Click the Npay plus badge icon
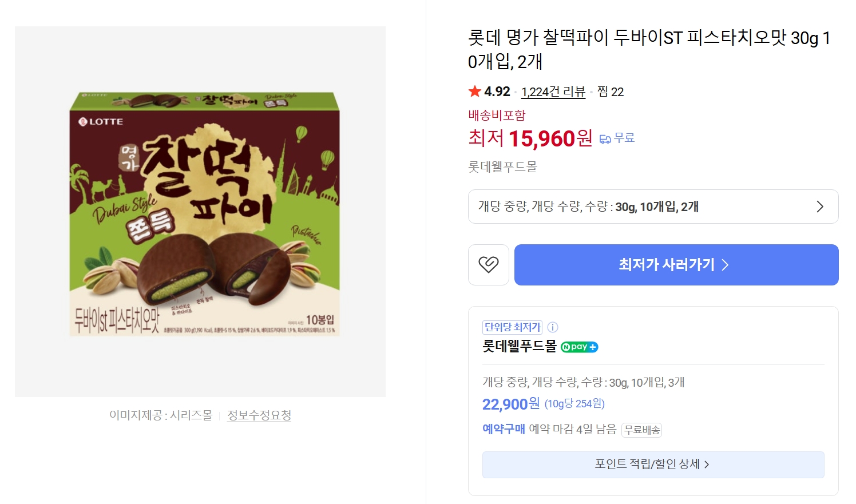This screenshot has width=856, height=504. (x=579, y=347)
